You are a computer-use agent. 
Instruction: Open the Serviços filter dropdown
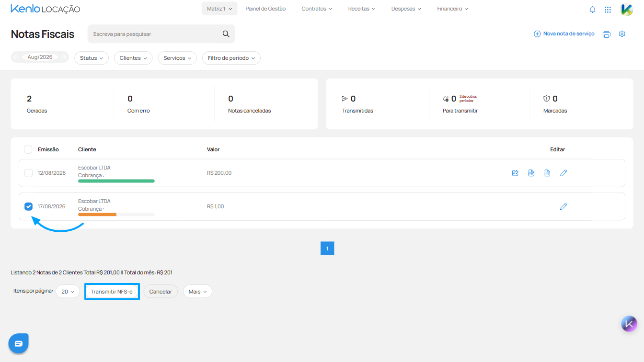click(x=177, y=58)
